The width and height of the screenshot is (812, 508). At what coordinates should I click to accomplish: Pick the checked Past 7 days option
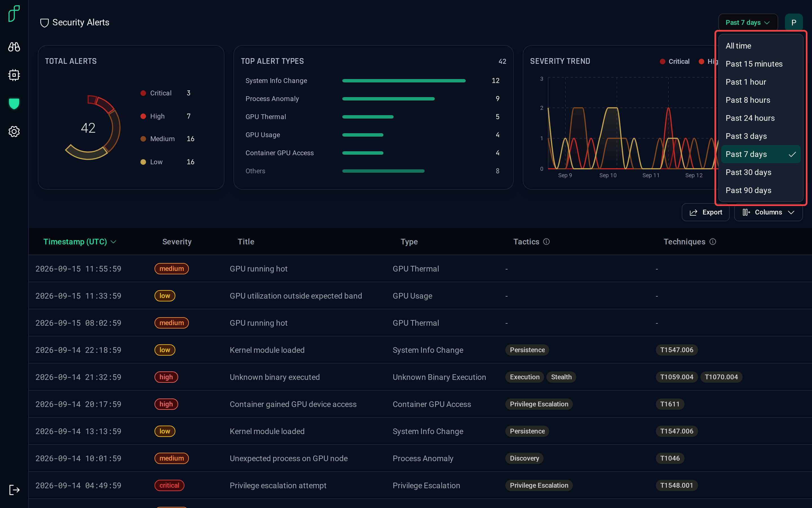pyautogui.click(x=761, y=154)
